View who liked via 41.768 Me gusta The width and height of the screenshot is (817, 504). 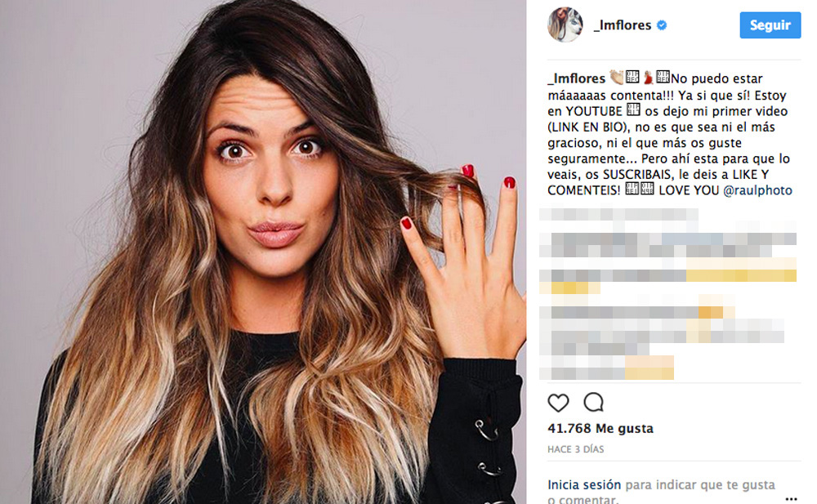[600, 428]
